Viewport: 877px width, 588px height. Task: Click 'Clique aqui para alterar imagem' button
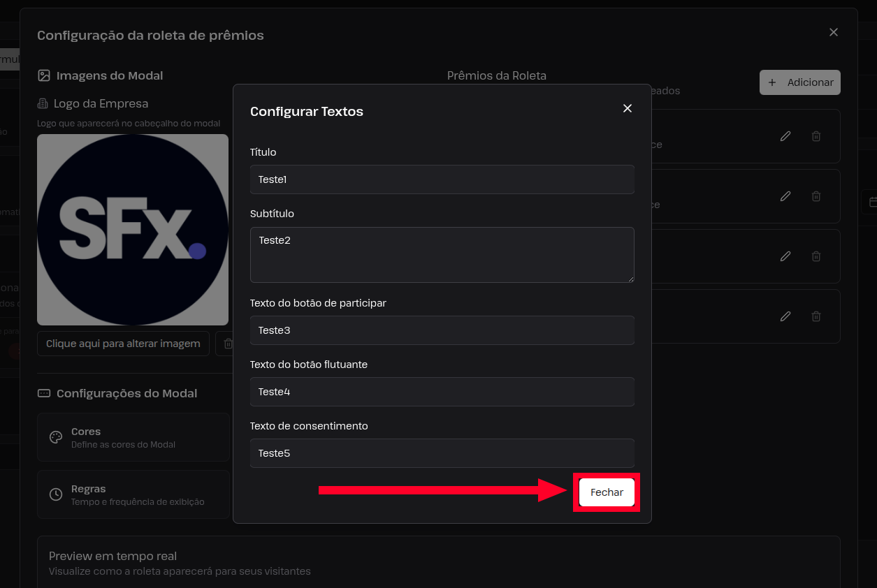point(123,344)
